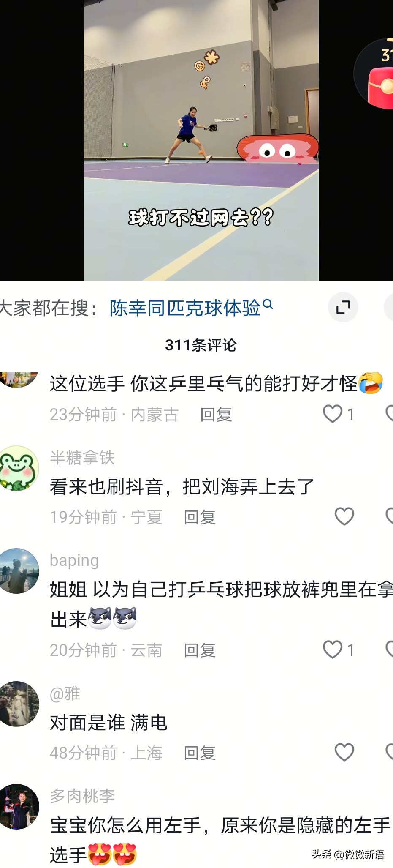The width and height of the screenshot is (393, 868).
Task: Like @雅's comment with heart icon
Action: point(344,752)
